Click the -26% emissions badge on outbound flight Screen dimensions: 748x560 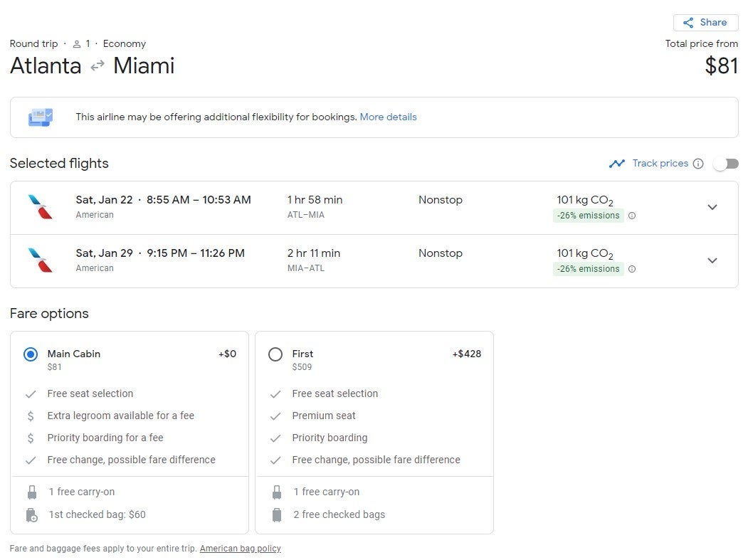pos(588,216)
